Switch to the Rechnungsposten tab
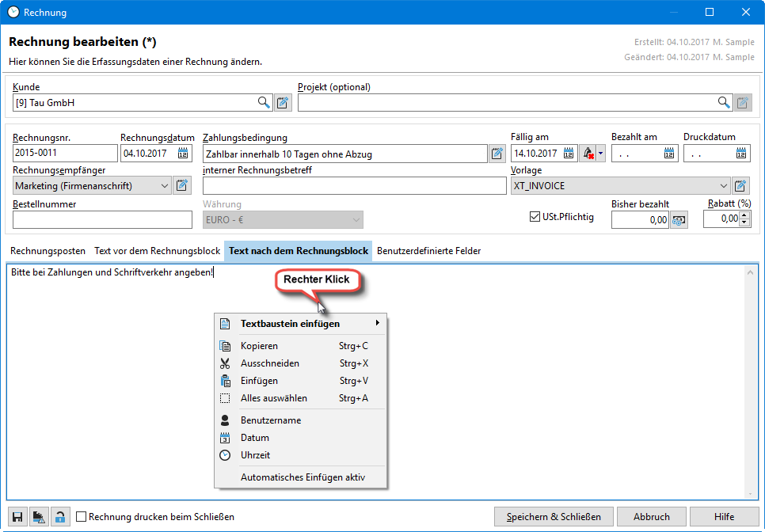Viewport: 765px width, 532px height. click(48, 251)
